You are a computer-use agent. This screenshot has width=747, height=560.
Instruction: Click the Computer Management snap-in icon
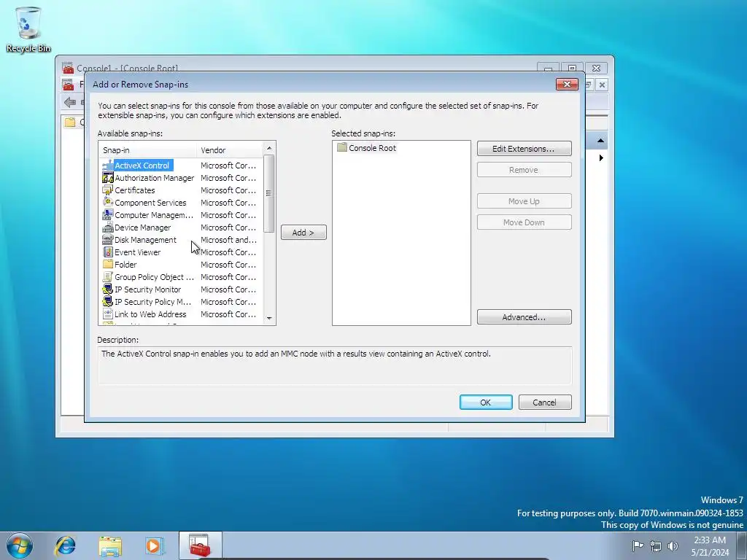pos(108,215)
